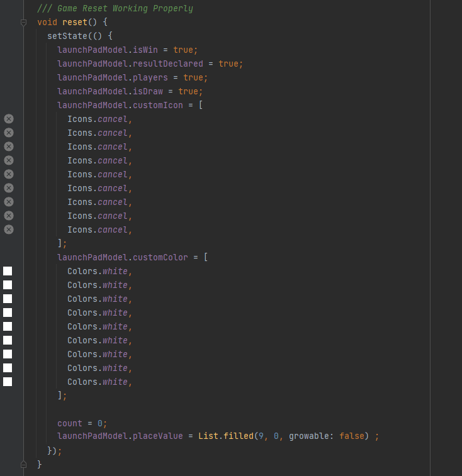Screen dimensions: 462x476
Task: Click the last Icons.cancel gutter preview icon
Action: (x=9, y=230)
